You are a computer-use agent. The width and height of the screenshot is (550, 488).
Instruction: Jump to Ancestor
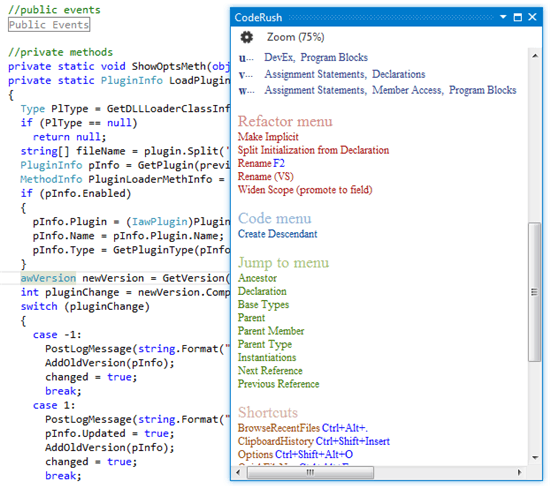pos(258,278)
